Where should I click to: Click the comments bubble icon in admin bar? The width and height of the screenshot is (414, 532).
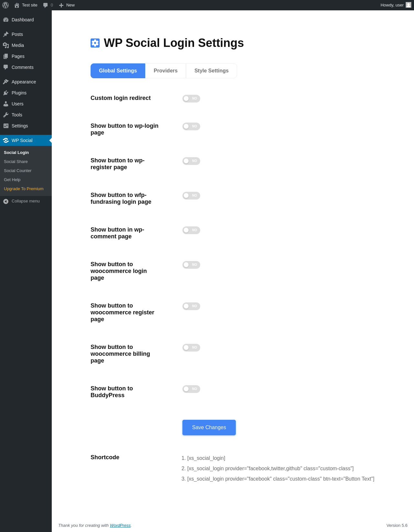[x=46, y=5]
